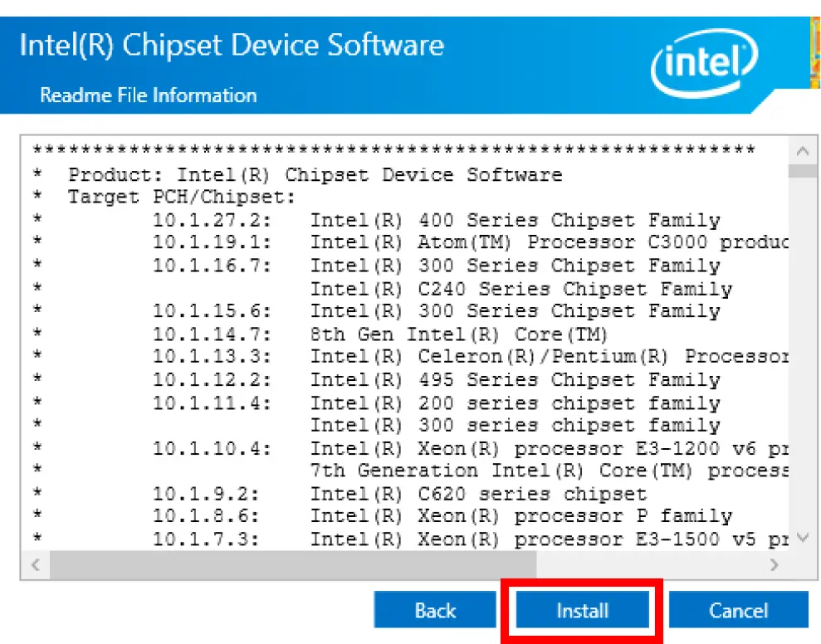Click the 10.1.9.2 C620 series line
Image resolution: width=821 pixels, height=644 pixels.
(x=398, y=493)
